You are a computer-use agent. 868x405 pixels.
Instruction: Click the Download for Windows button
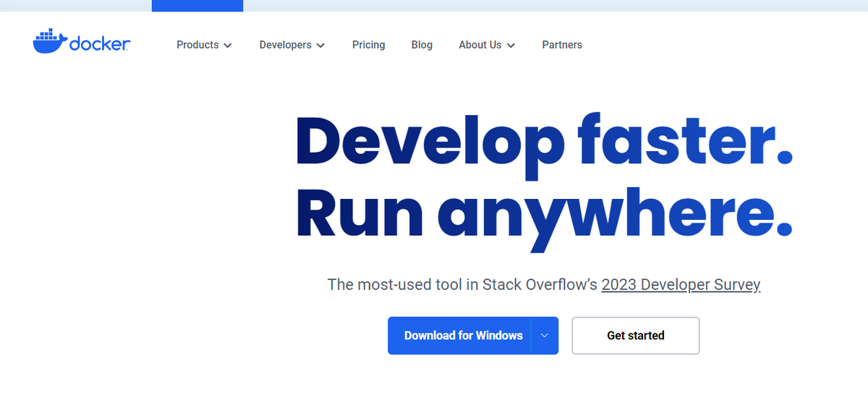(x=459, y=336)
